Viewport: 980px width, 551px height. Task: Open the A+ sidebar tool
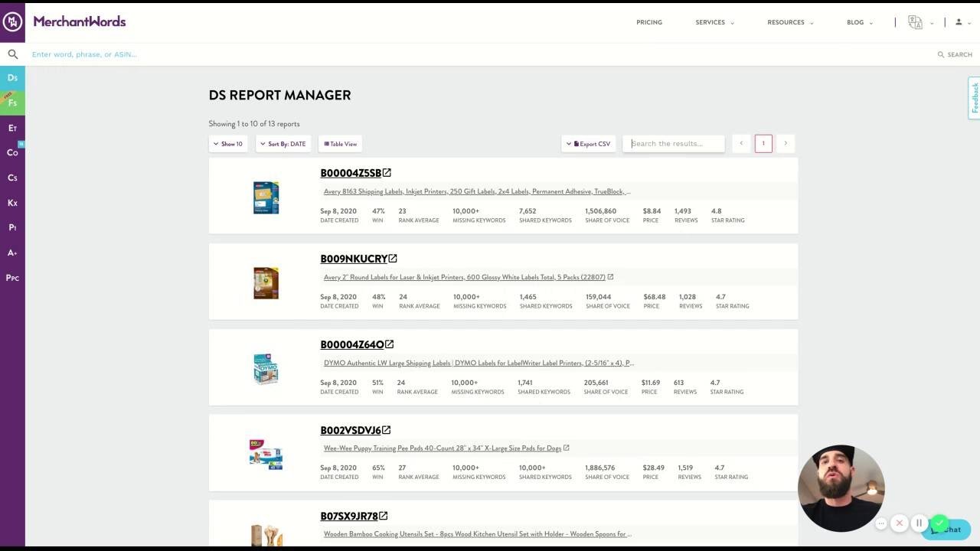(12, 253)
